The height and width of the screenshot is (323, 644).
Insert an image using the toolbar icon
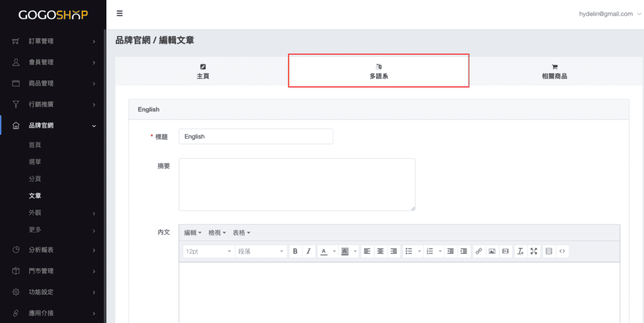coord(492,251)
